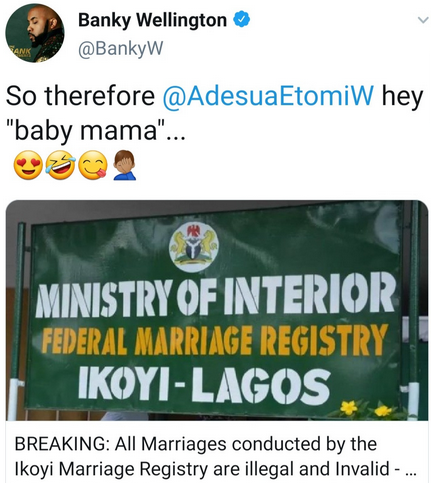Screen dimensions: 431x483
Task: Click the left green signpost in the photo
Action: pos(16,320)
